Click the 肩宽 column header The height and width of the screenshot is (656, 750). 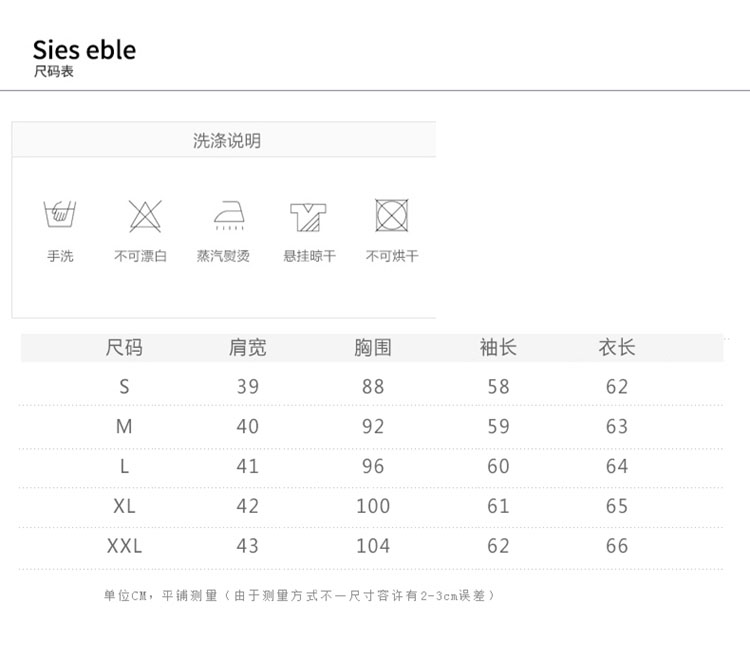tap(248, 348)
